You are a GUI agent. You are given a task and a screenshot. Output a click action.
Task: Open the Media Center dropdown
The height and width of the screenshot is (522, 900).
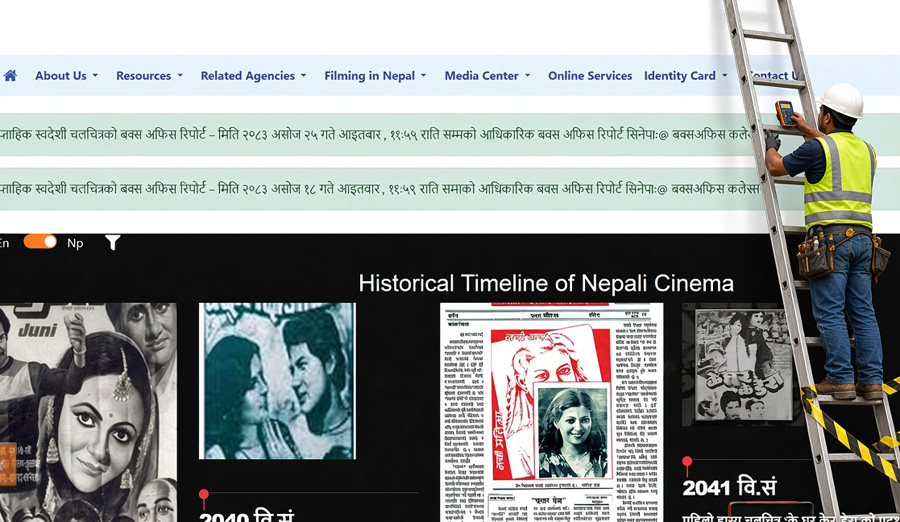pos(487,76)
